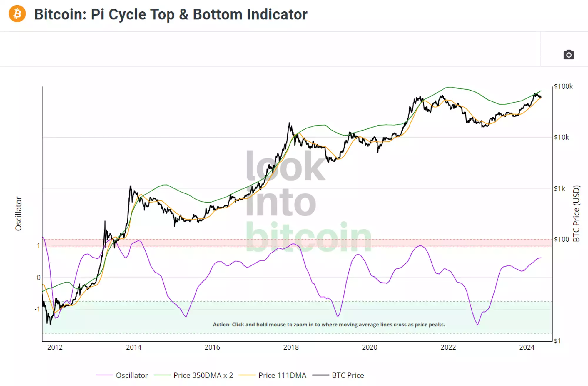Select the 2012 x-axis label
Viewport: 588px width, 386px height.
point(55,347)
